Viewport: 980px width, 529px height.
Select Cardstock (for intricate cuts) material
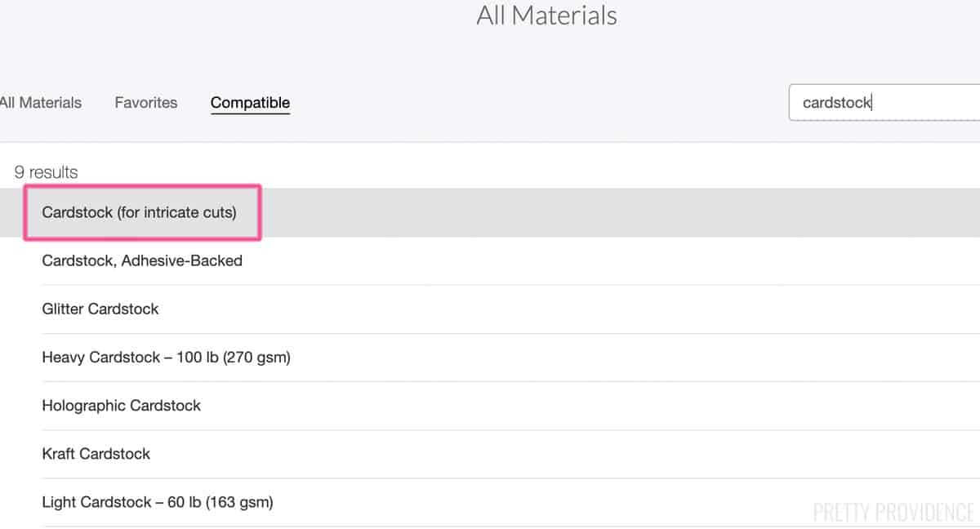pyautogui.click(x=490, y=212)
